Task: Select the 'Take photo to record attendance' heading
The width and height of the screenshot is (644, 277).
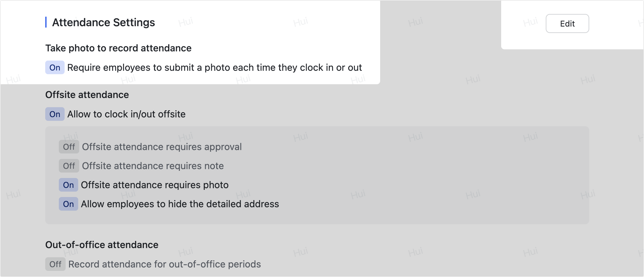Action: coord(118,48)
